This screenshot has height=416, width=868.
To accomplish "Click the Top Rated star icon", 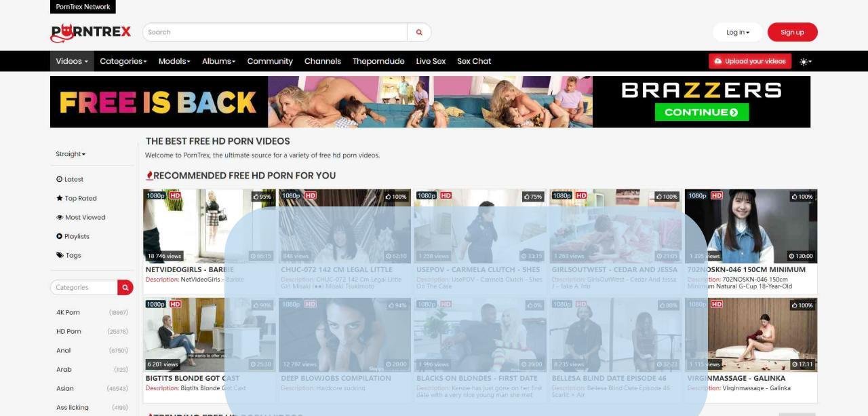I will point(59,198).
